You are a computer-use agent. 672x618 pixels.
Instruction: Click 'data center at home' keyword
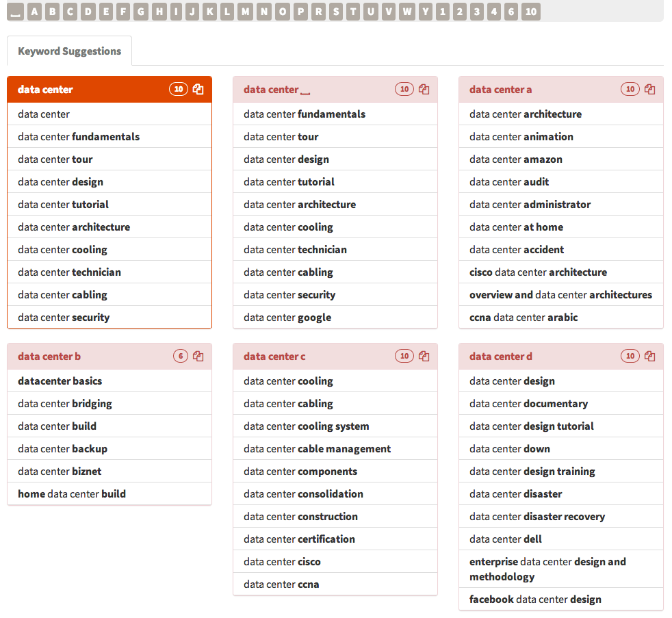561,227
